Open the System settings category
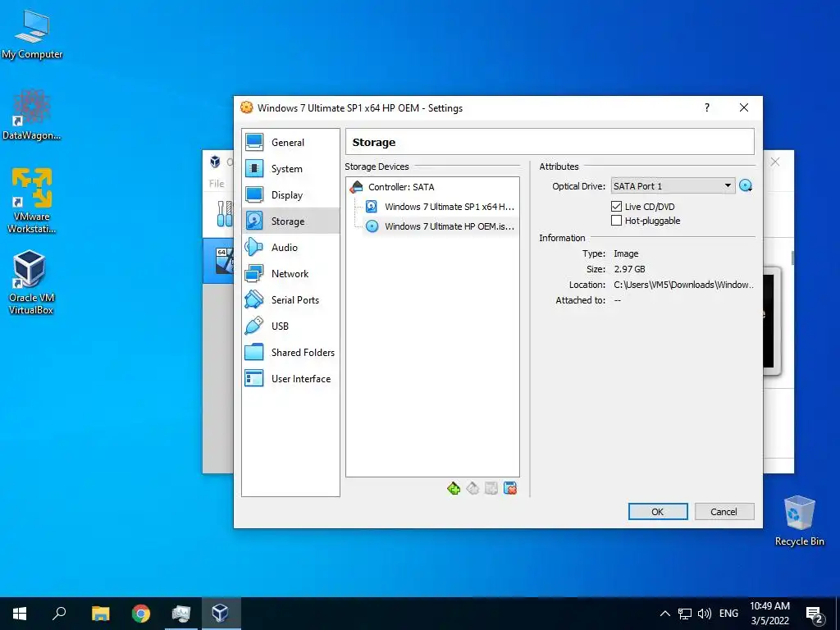This screenshot has height=630, width=840. pyautogui.click(x=290, y=169)
